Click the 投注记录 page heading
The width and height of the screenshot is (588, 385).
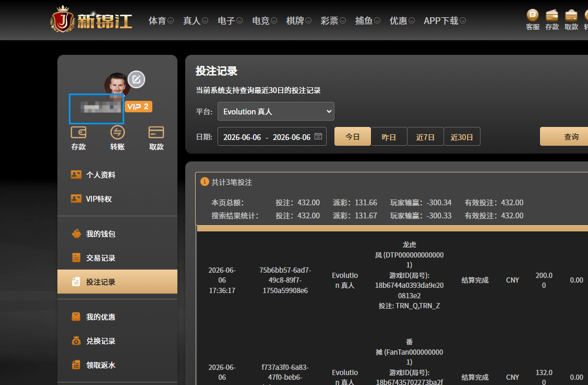[x=217, y=71]
